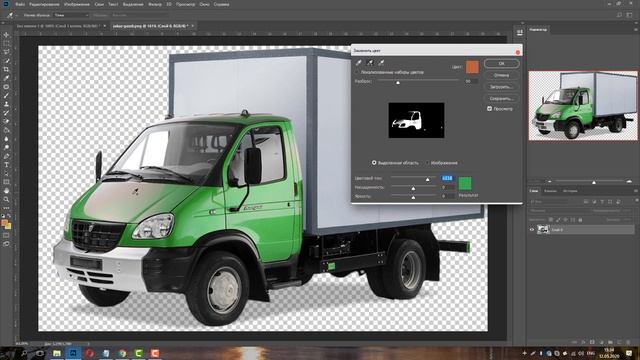The image size is (640, 360).
Task: Switch to the Channels tab in the Layers panel
Action: click(550, 191)
